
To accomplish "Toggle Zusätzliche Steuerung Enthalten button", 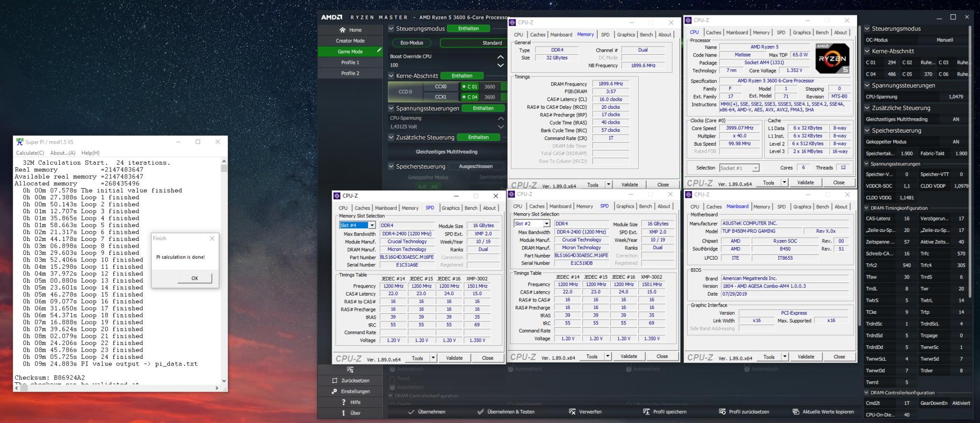I will [479, 137].
